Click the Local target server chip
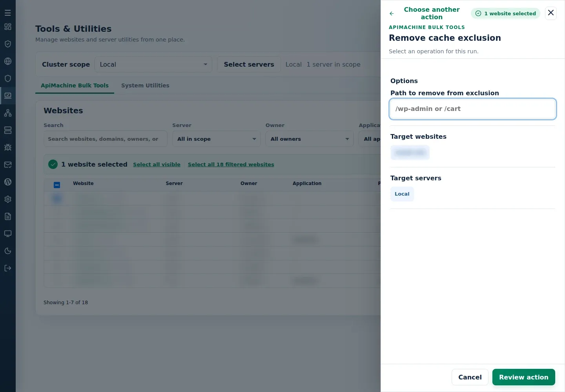This screenshot has height=392, width=565. pos(402,194)
